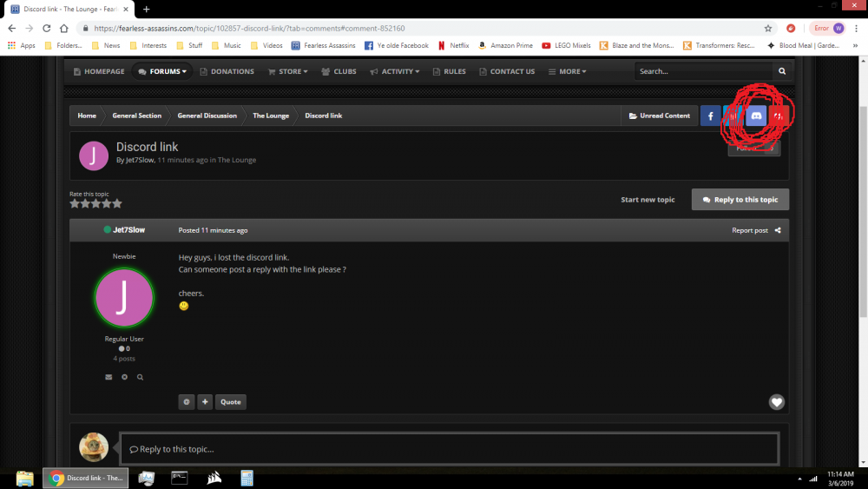Click Reply to this topic button
Viewport: 868px width, 489px height.
tap(740, 200)
